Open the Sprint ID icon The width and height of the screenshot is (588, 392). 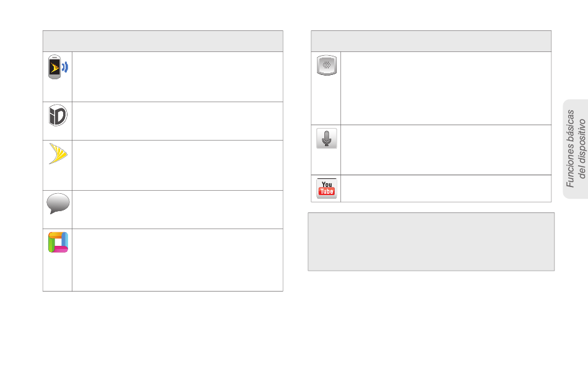click(x=58, y=115)
